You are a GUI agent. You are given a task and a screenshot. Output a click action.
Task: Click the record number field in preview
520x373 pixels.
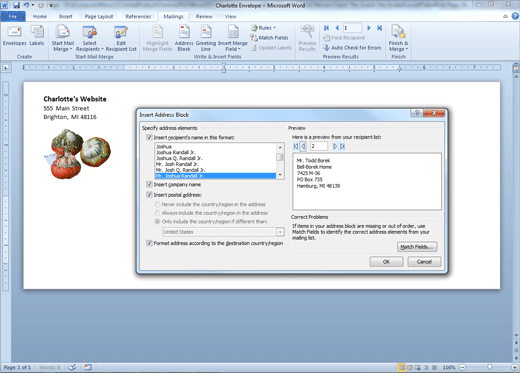[319, 146]
